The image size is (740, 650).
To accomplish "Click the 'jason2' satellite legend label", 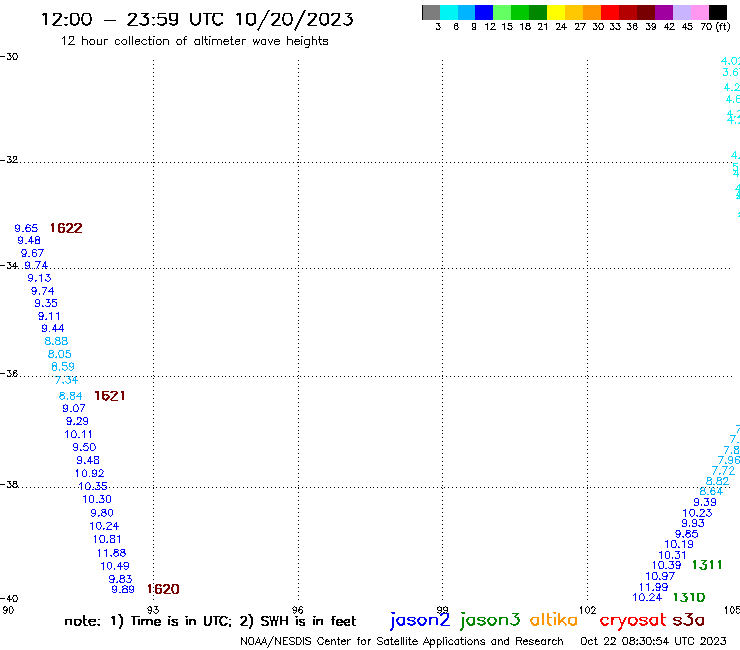I will pos(420,620).
